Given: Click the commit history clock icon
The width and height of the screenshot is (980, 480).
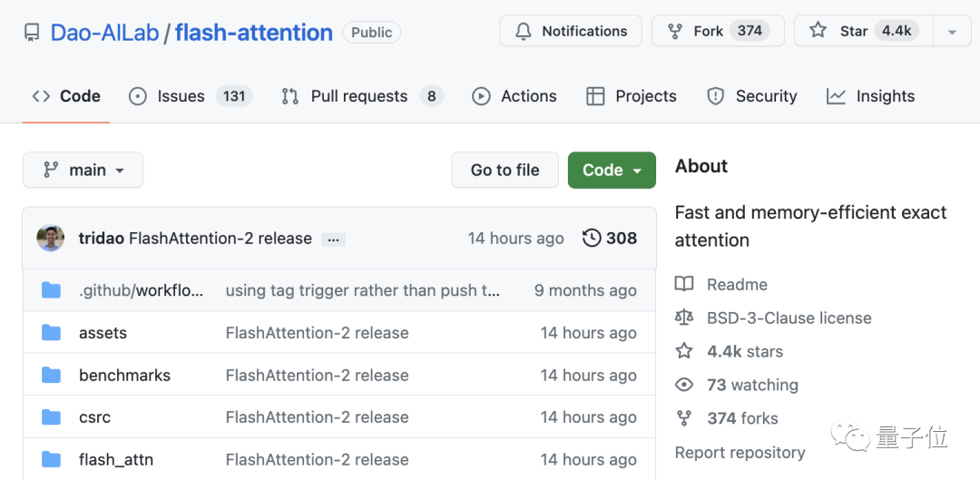Looking at the screenshot, I should tap(592, 238).
